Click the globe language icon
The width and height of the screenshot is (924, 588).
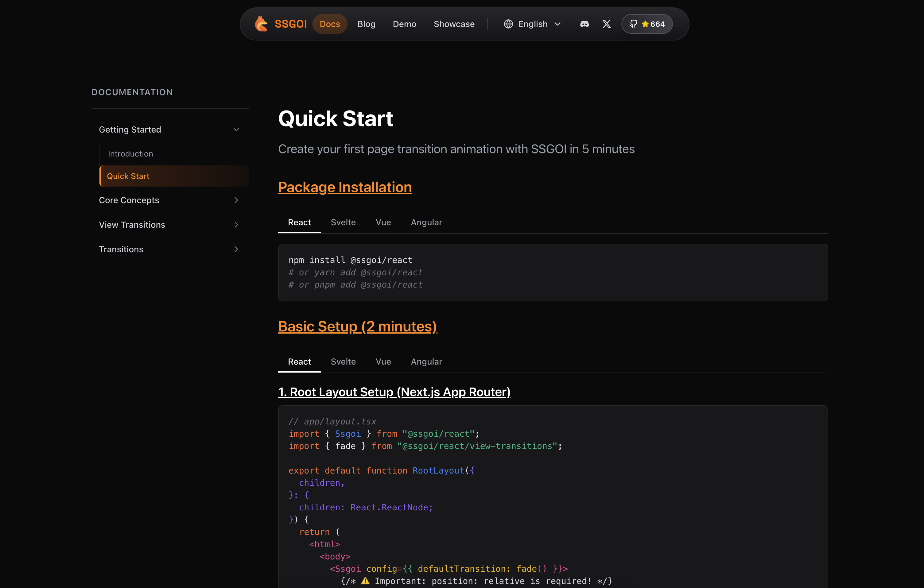508,24
